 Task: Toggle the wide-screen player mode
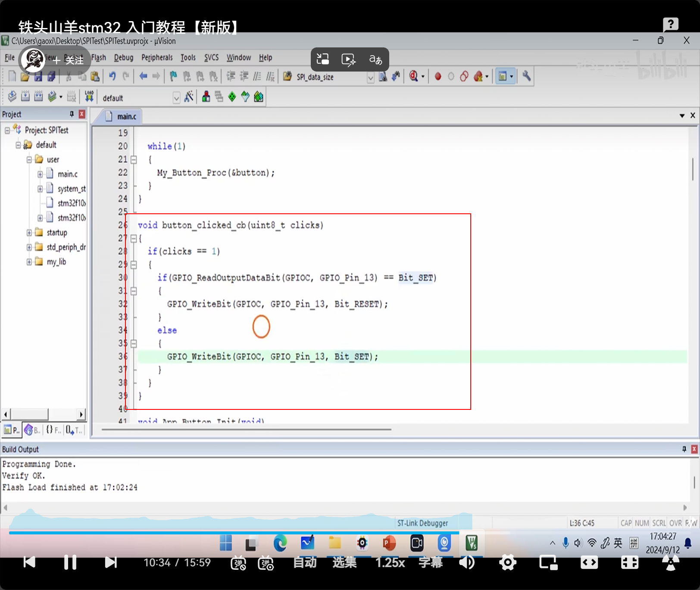[589, 562]
